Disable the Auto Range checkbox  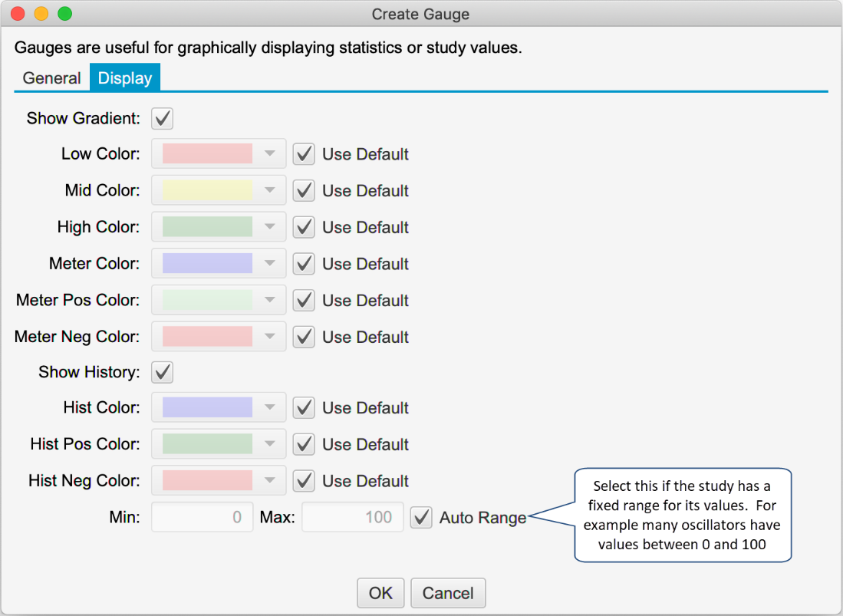421,518
